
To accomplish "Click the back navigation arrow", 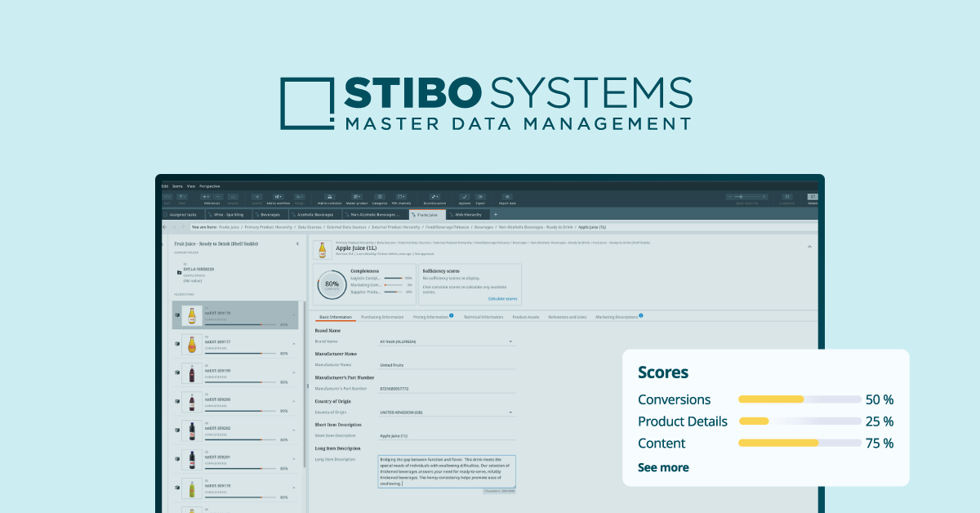I will click(x=164, y=227).
